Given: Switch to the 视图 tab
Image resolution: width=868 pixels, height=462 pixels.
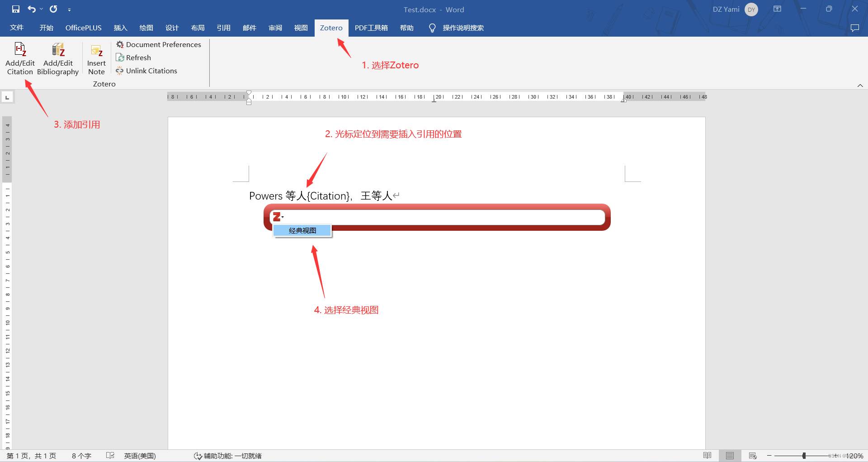Looking at the screenshot, I should (301, 28).
